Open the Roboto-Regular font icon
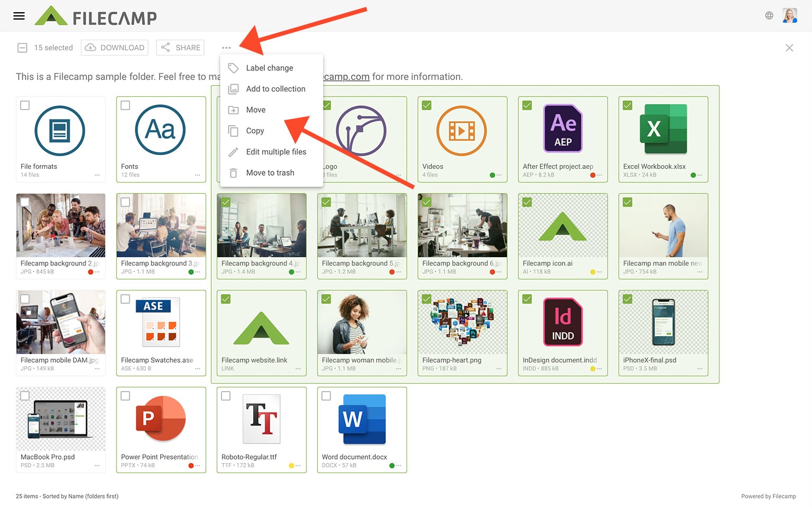The image size is (812, 508). [x=262, y=419]
